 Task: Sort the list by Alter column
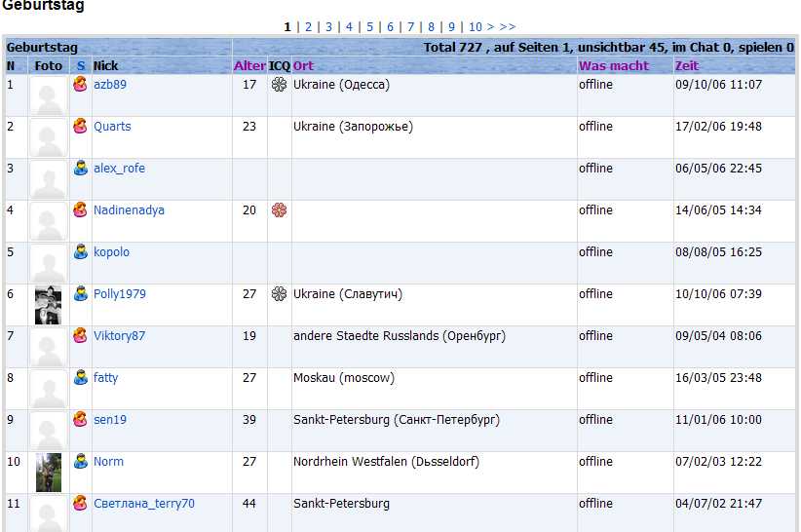(249, 66)
